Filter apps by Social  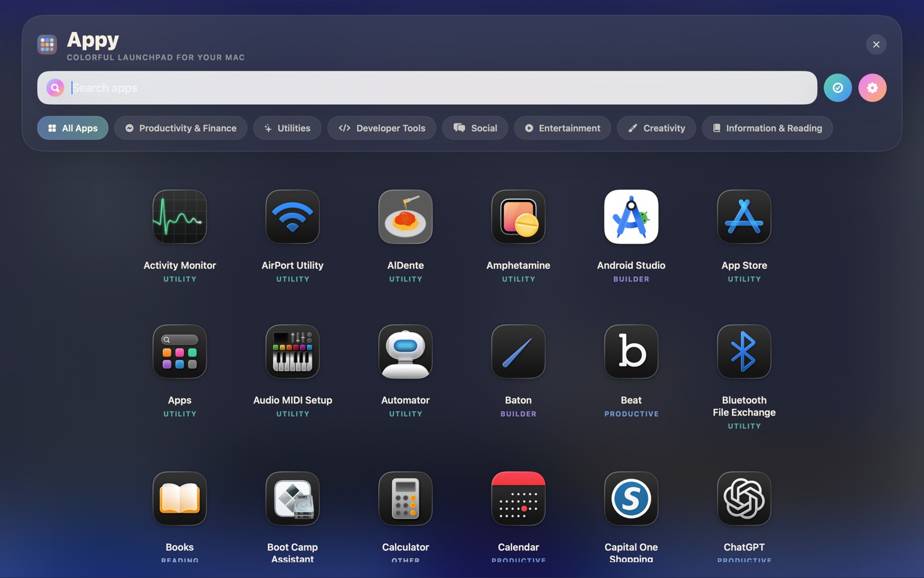(475, 128)
